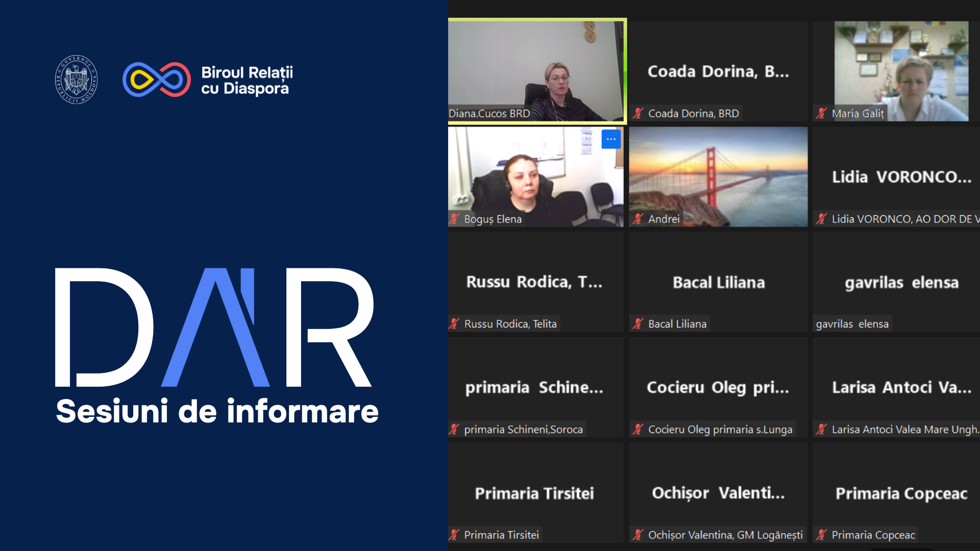Click the muted mic icon beside Coada Dorina, BRD
Screen dimensions: 980x551
pyautogui.click(x=638, y=113)
